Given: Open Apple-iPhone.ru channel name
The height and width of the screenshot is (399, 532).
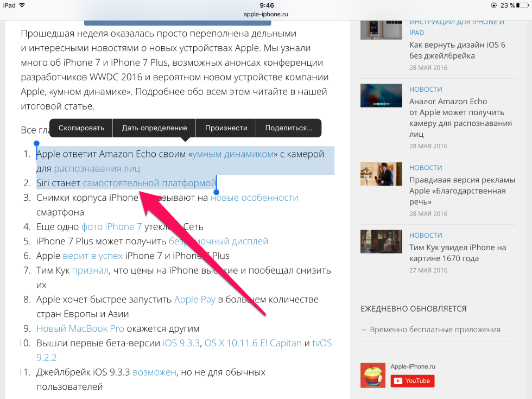Looking at the screenshot, I should (x=413, y=366).
